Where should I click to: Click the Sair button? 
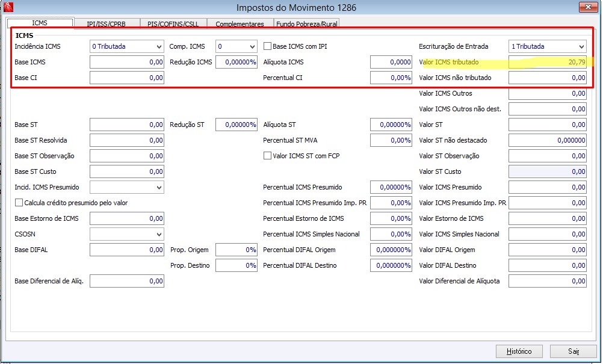click(574, 351)
